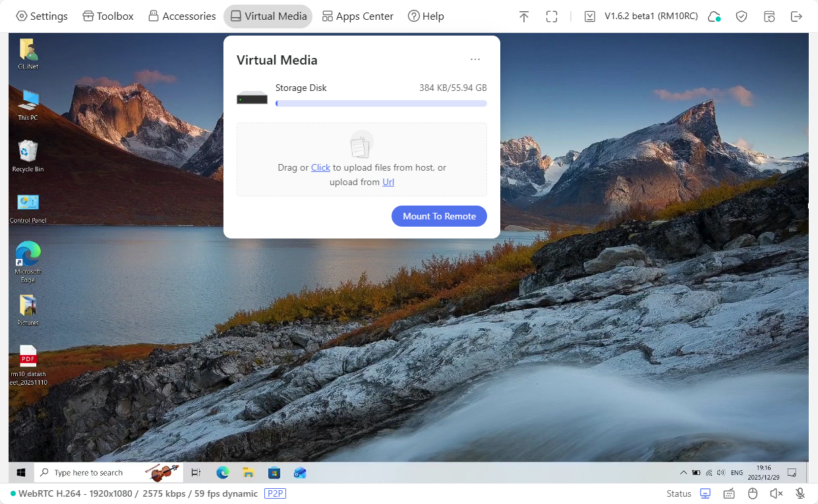The width and height of the screenshot is (818, 504).
Task: Enter fullscreen mode from the top toolbar
Action: click(552, 16)
